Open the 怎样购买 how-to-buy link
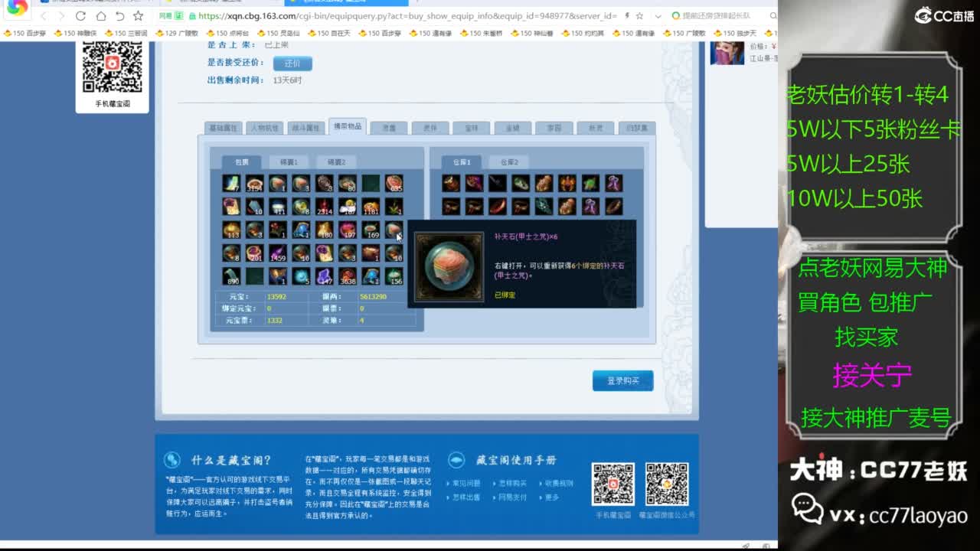This screenshot has height=551, width=980. pos(513,484)
